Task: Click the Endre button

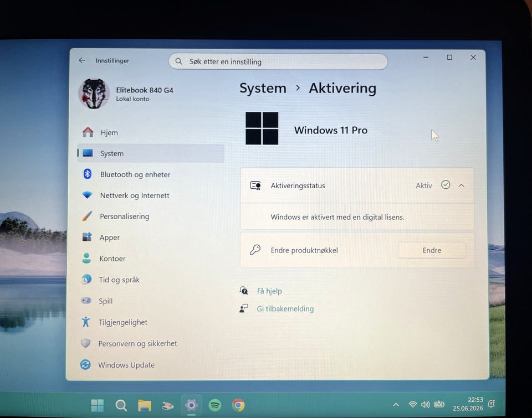Action: coord(432,250)
